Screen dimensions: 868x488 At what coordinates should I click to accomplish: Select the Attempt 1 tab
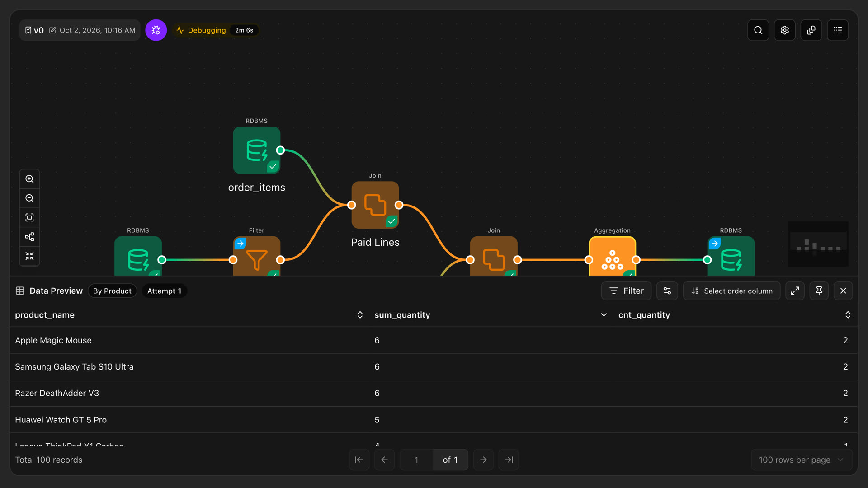click(164, 291)
